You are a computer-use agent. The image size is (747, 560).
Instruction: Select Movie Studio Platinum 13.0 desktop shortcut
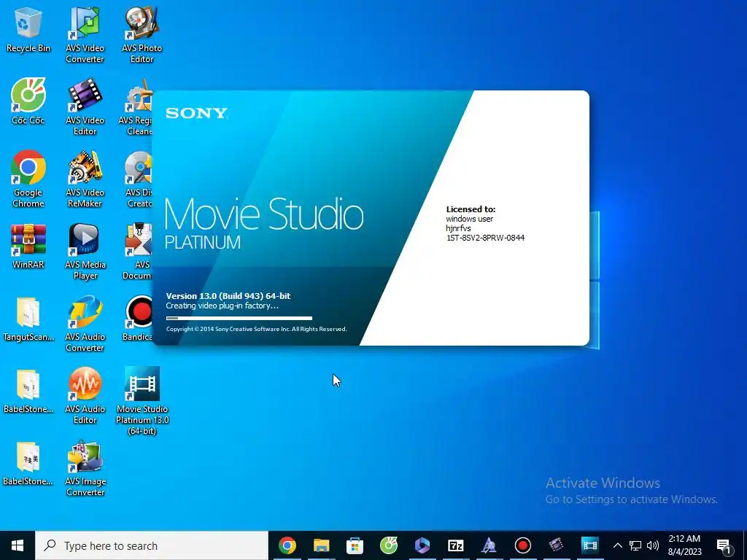pyautogui.click(x=142, y=401)
